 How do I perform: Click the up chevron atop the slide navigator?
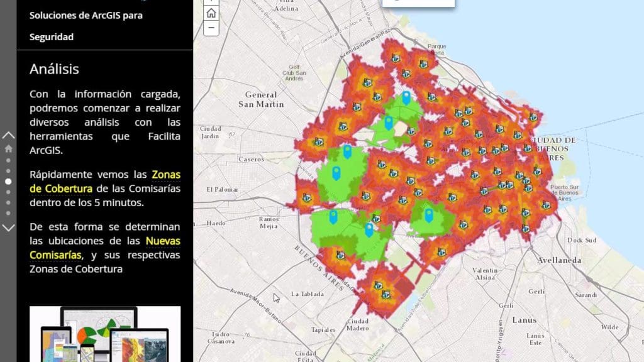(x=8, y=133)
